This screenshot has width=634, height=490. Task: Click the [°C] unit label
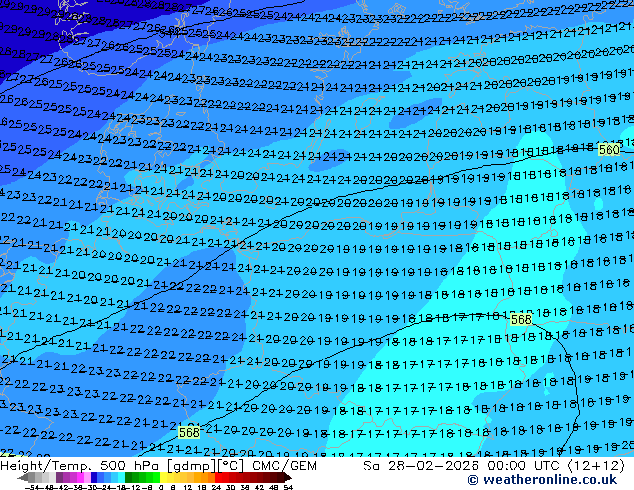[230, 466]
